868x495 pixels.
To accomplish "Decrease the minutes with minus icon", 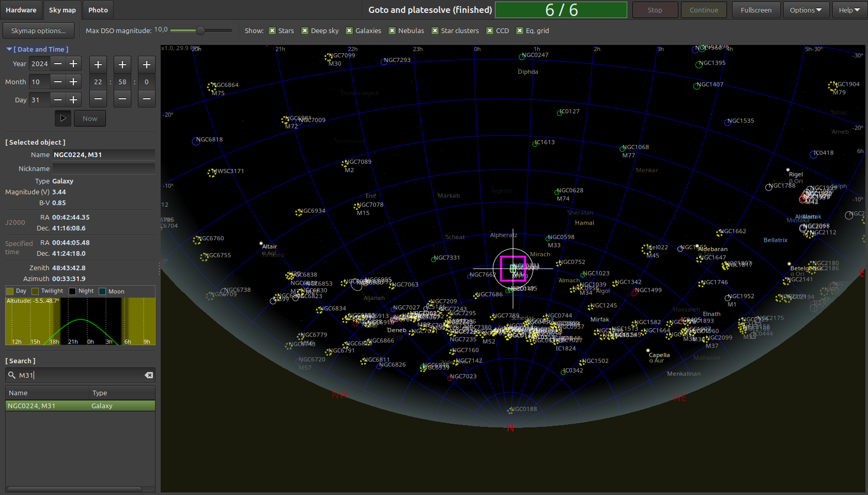I will pos(122,99).
